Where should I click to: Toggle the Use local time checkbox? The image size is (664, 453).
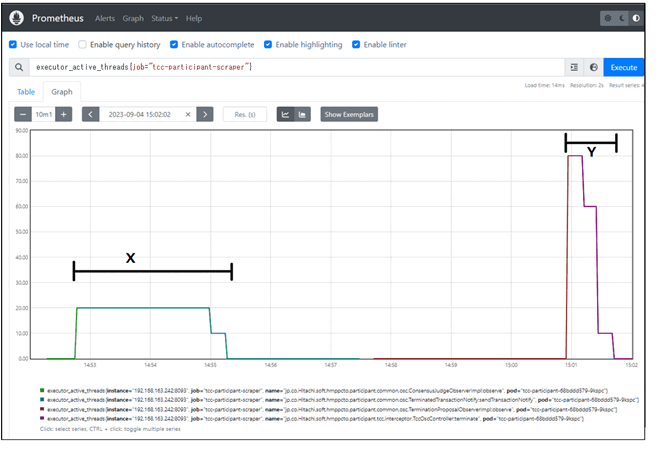pyautogui.click(x=13, y=45)
